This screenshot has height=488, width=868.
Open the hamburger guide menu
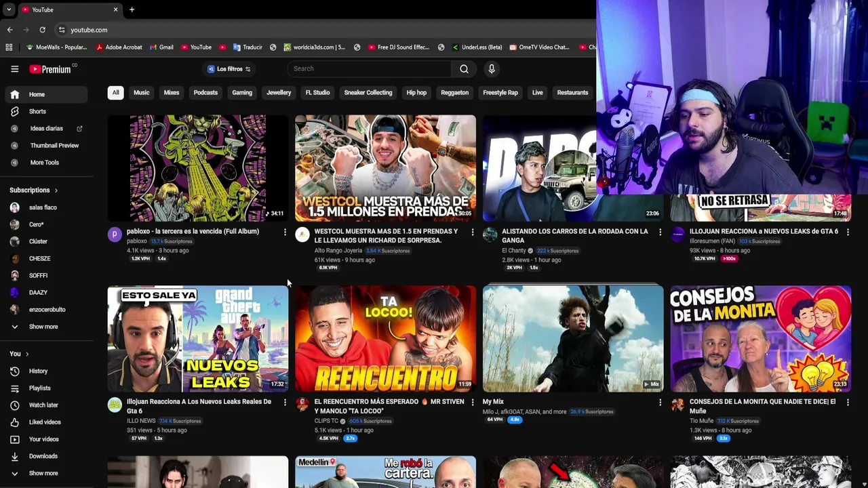[14, 68]
